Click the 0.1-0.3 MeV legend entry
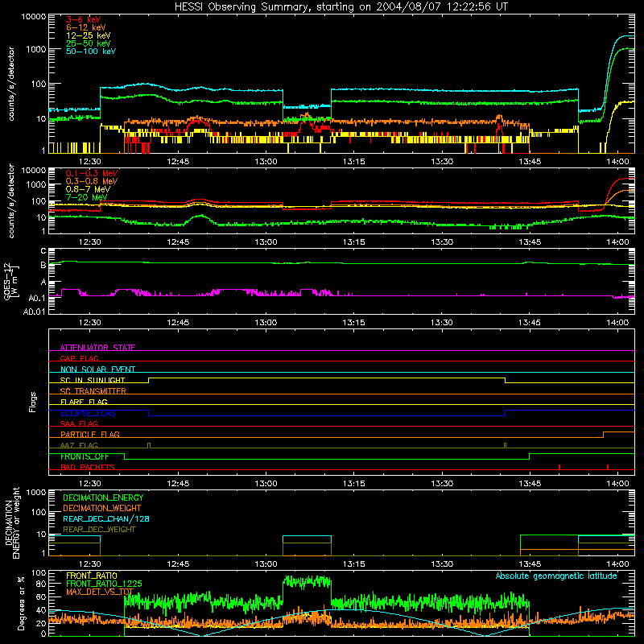Image resolution: width=644 pixels, height=644 pixels. coord(92,173)
